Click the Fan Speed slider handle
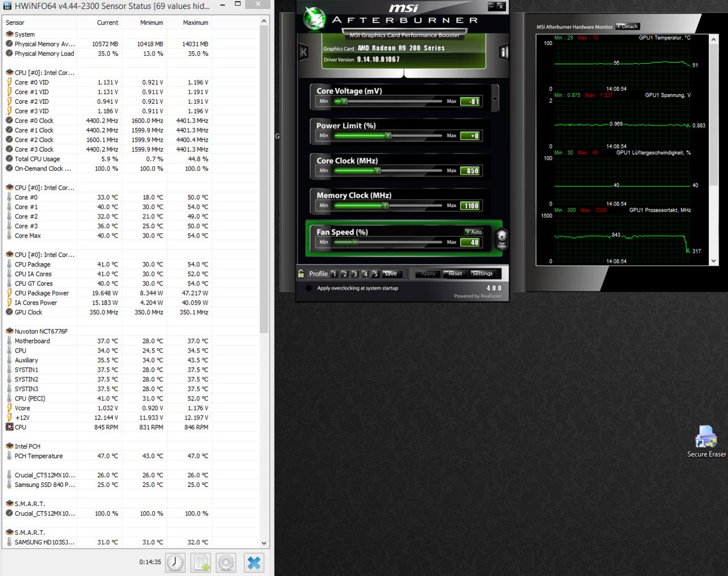 tap(355, 242)
